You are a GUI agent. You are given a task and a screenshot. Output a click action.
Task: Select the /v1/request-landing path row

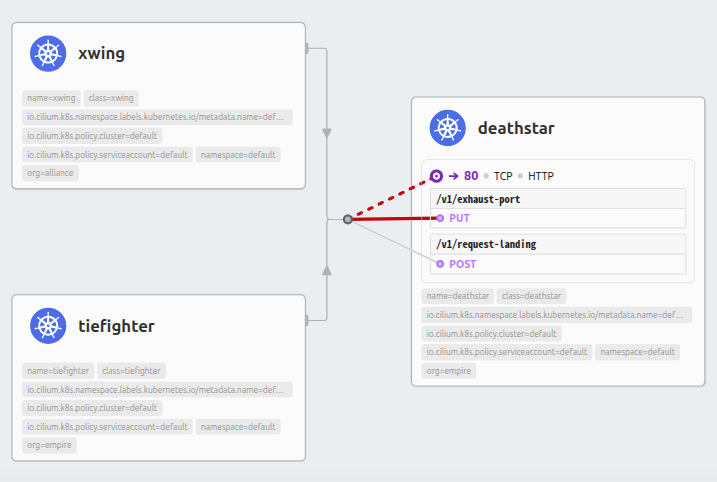(x=558, y=244)
